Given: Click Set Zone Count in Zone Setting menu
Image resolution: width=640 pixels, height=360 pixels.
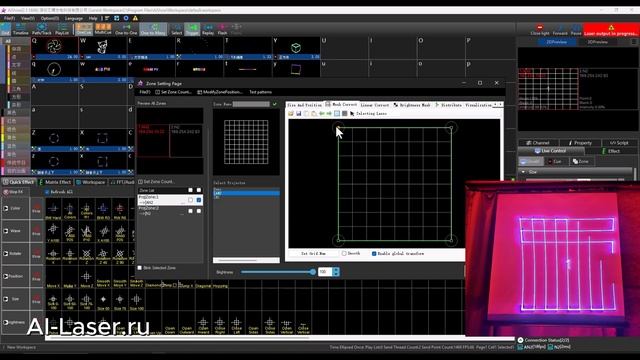Looking at the screenshot, I should 173,92.
